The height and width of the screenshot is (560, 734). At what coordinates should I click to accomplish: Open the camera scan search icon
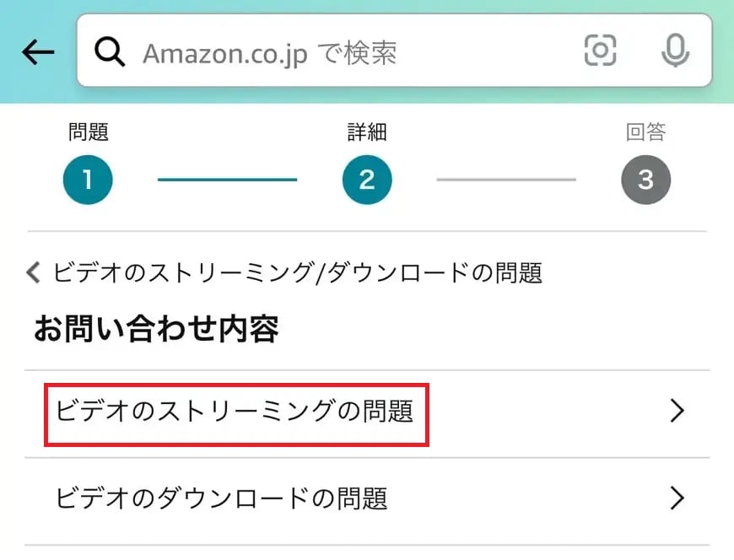point(600,51)
